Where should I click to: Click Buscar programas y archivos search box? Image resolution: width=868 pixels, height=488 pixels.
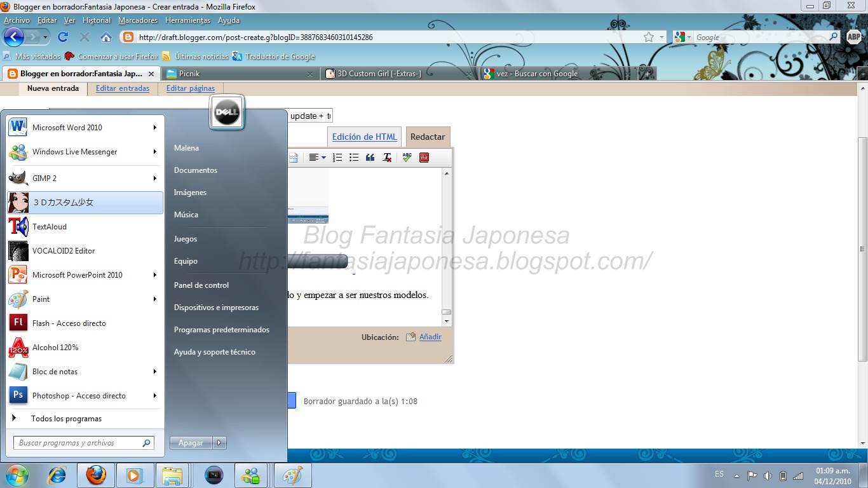coord(83,443)
